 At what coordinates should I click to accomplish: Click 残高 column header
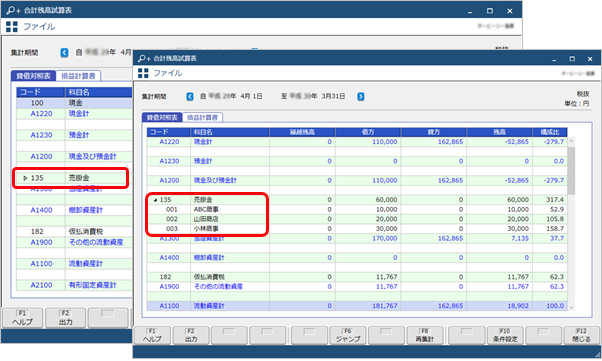499,132
